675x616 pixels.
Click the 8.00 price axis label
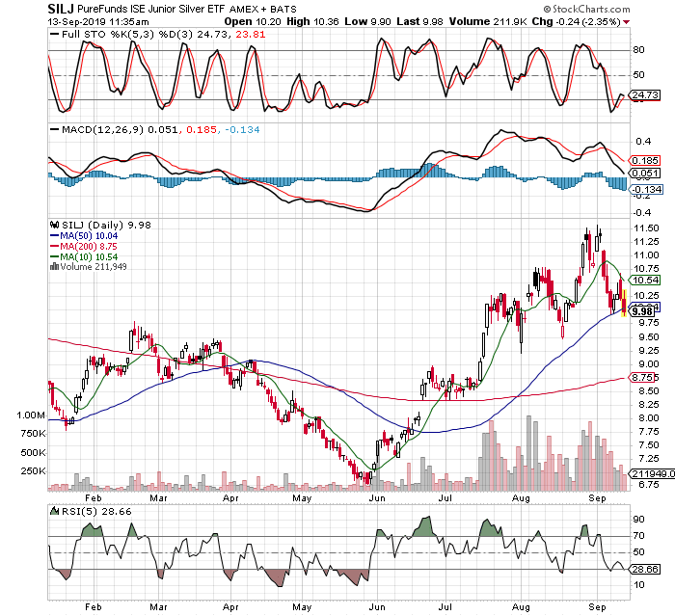(x=647, y=418)
